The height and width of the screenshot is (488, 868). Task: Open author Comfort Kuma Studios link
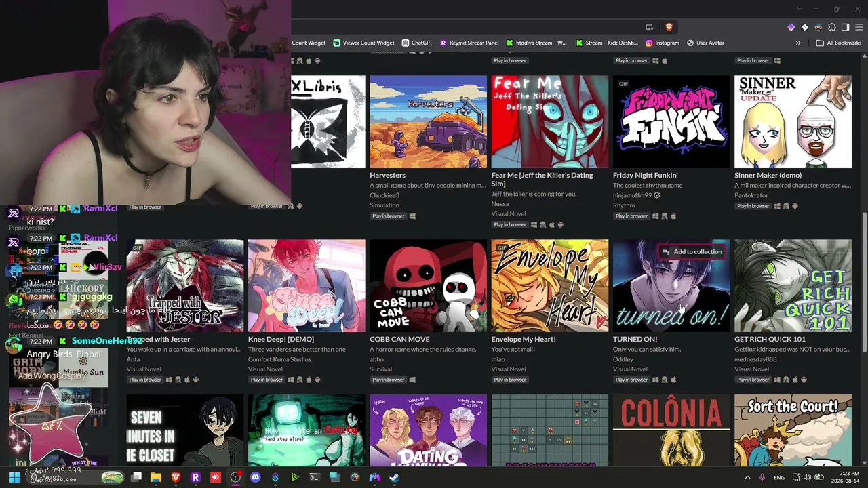[x=279, y=359]
